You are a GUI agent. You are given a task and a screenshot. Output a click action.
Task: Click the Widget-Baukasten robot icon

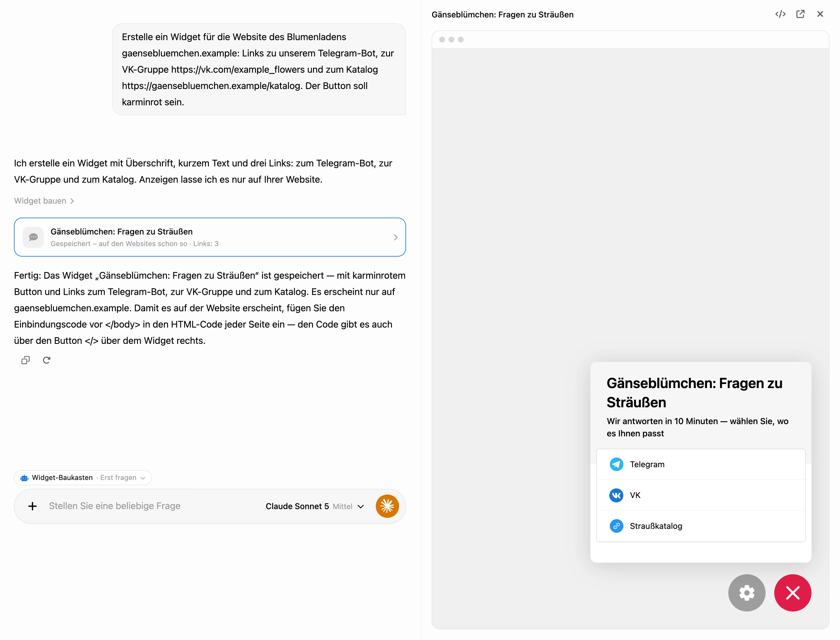24,478
